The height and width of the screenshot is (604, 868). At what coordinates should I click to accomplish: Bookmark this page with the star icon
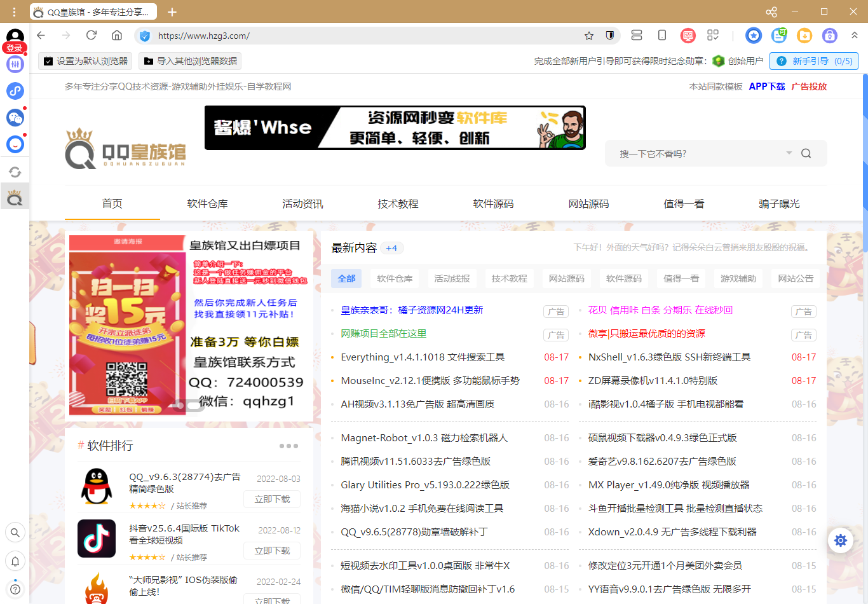click(x=589, y=36)
